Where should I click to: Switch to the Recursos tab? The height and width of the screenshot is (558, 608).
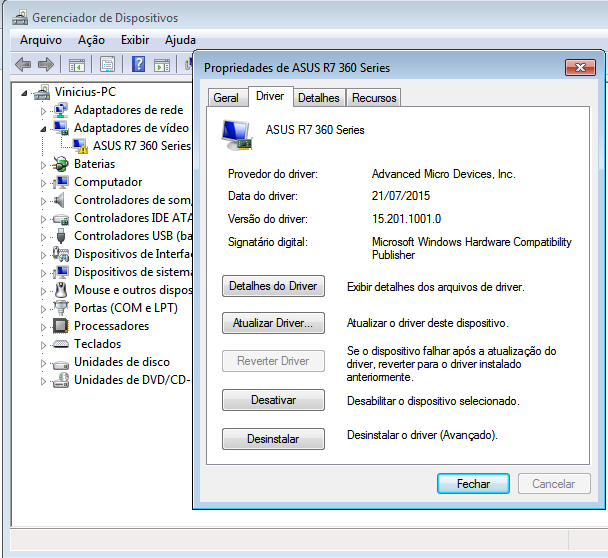(374, 98)
